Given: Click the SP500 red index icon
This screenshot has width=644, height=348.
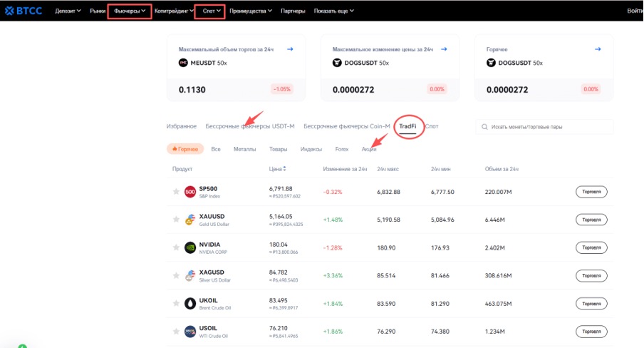Looking at the screenshot, I should (190, 192).
